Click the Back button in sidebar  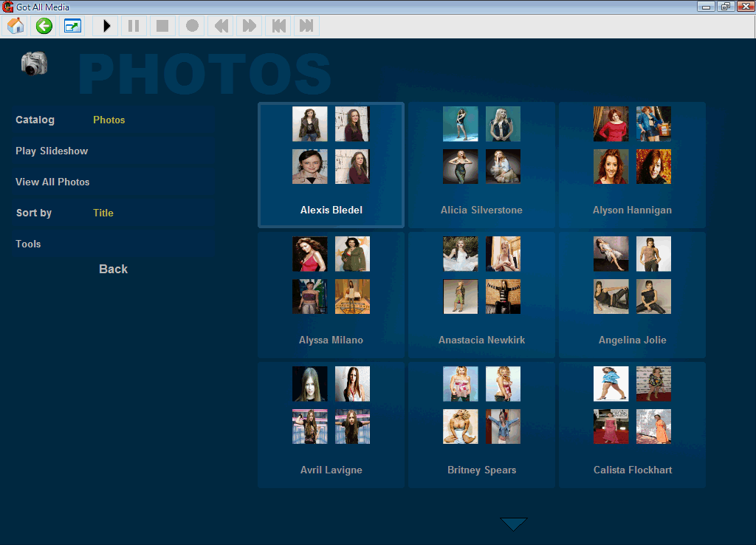113,269
